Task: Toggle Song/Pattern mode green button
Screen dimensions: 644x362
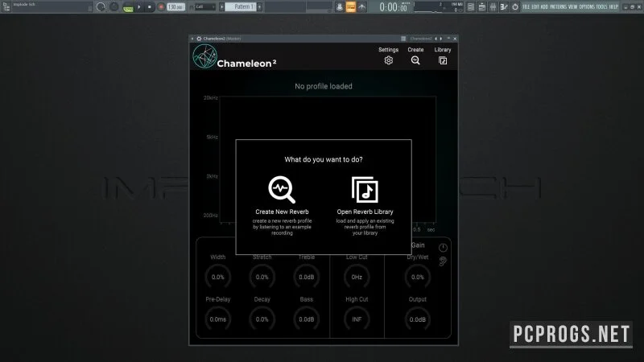Action: [x=128, y=7]
